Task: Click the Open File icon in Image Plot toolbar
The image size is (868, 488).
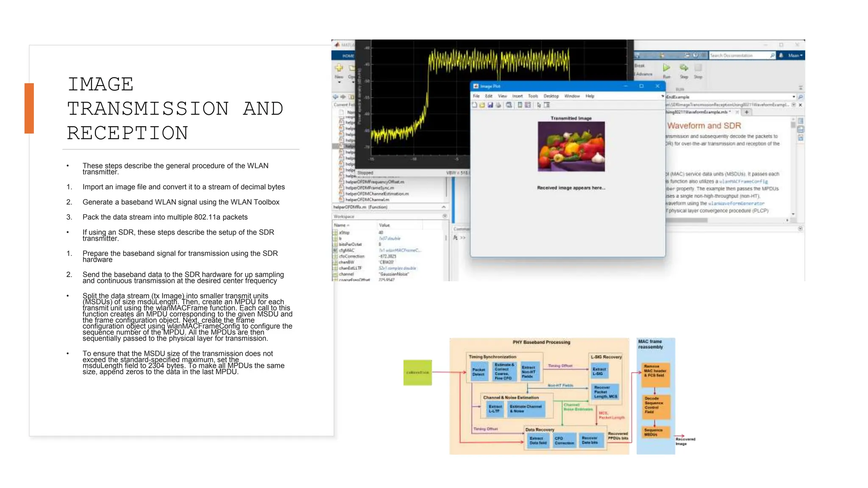Action: pos(482,105)
